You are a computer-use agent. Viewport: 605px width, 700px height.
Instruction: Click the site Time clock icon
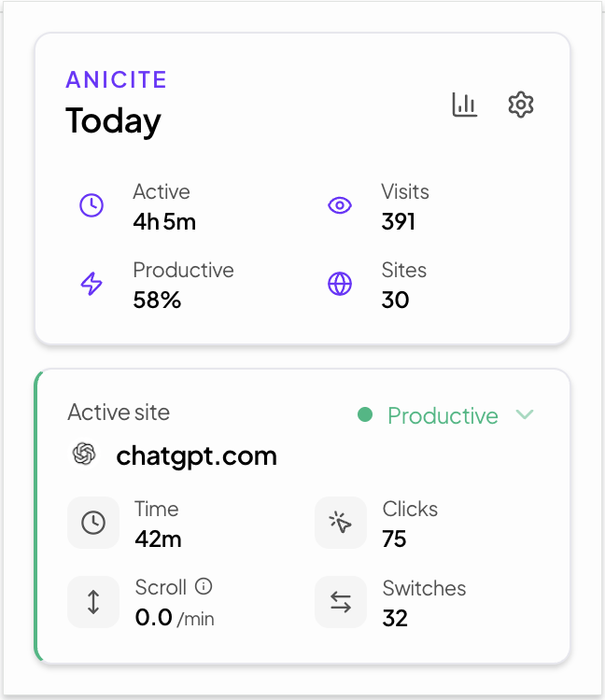(93, 523)
